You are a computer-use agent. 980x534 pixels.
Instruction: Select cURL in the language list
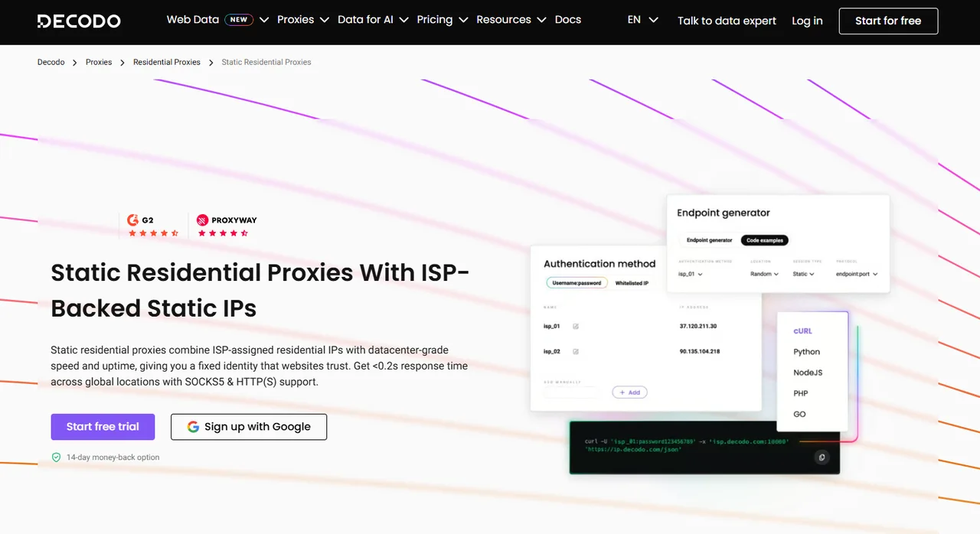pos(802,331)
